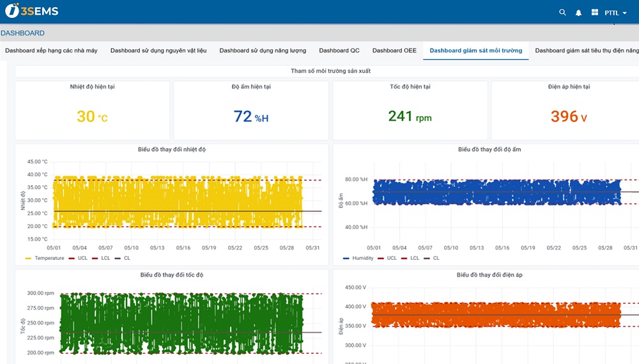The height and width of the screenshot is (364, 639).
Task: Expand the PTTL user dropdown
Action: (615, 13)
